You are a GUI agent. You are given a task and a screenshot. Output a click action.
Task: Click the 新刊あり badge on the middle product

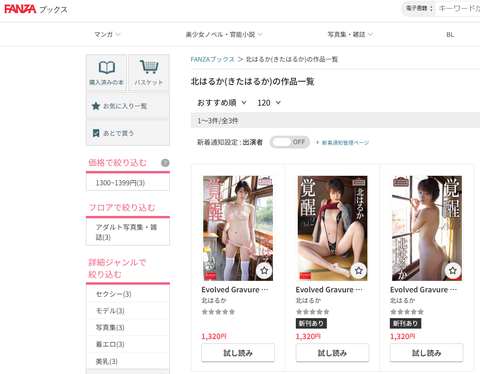coord(311,323)
